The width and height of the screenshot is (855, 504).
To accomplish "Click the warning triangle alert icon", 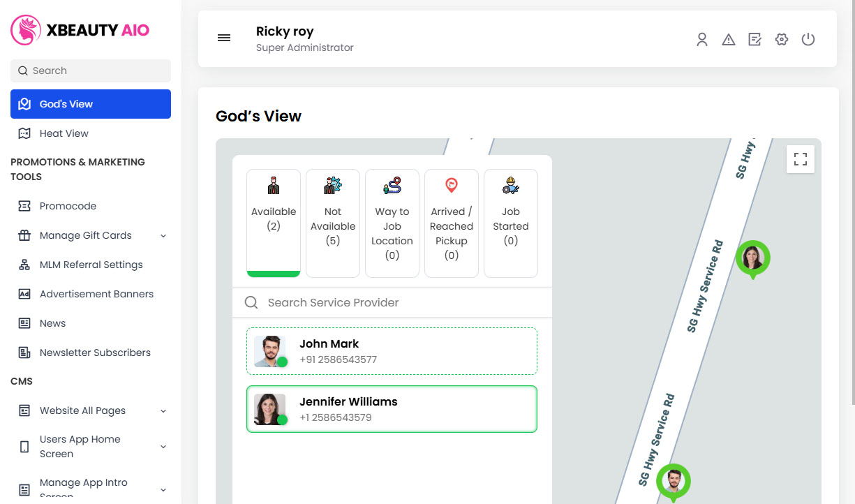I will (x=729, y=40).
